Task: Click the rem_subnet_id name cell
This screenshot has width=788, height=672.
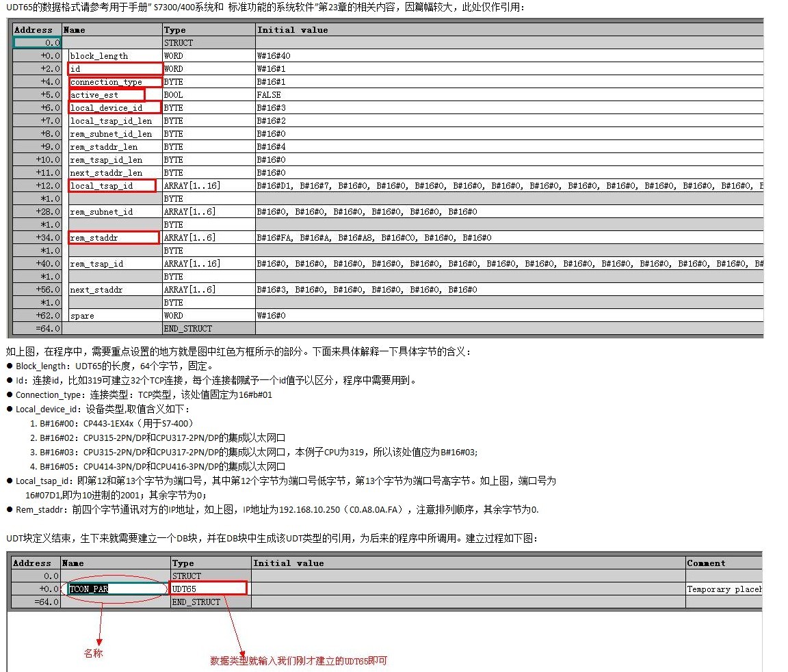Action: [115, 212]
